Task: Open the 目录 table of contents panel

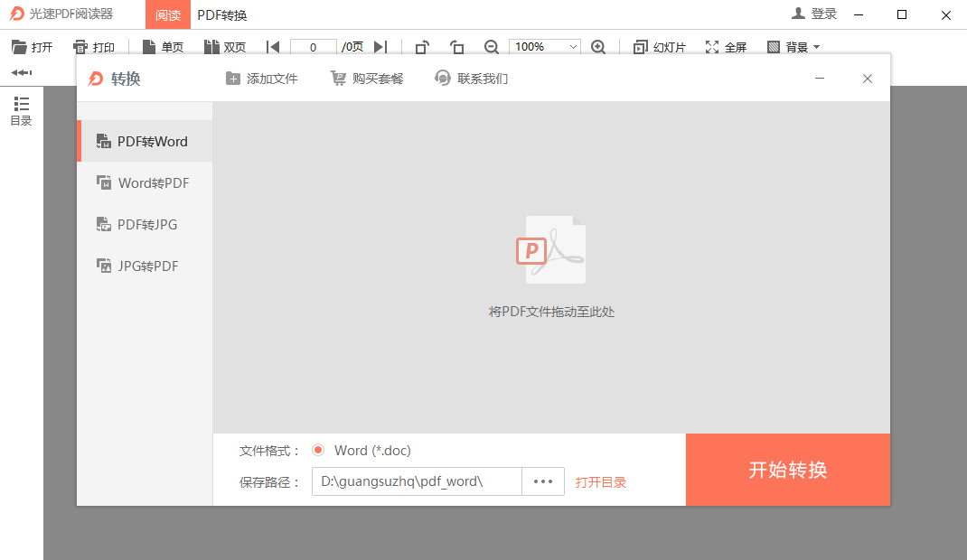Action: pos(20,111)
